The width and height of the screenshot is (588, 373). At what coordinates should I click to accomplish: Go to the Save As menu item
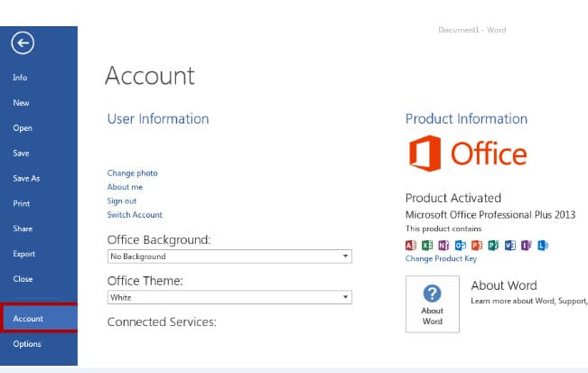tap(26, 179)
